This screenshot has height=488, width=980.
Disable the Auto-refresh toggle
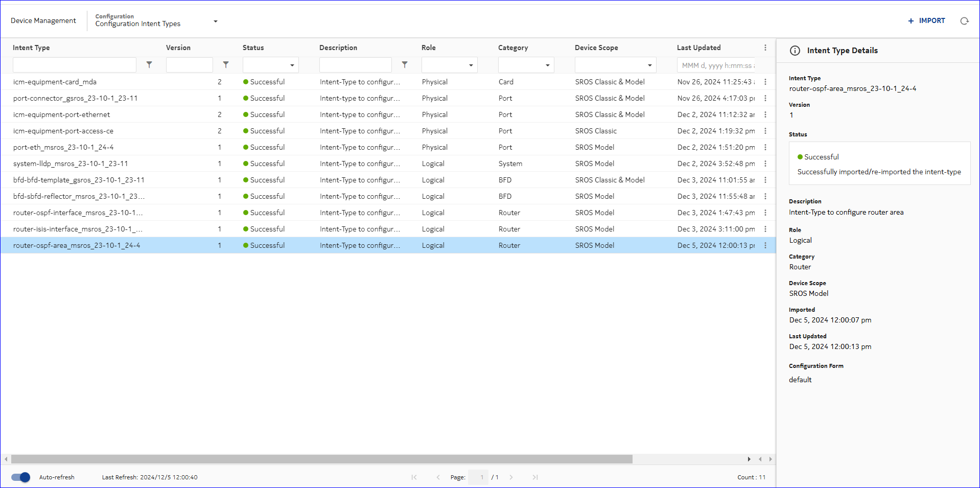pyautogui.click(x=21, y=477)
